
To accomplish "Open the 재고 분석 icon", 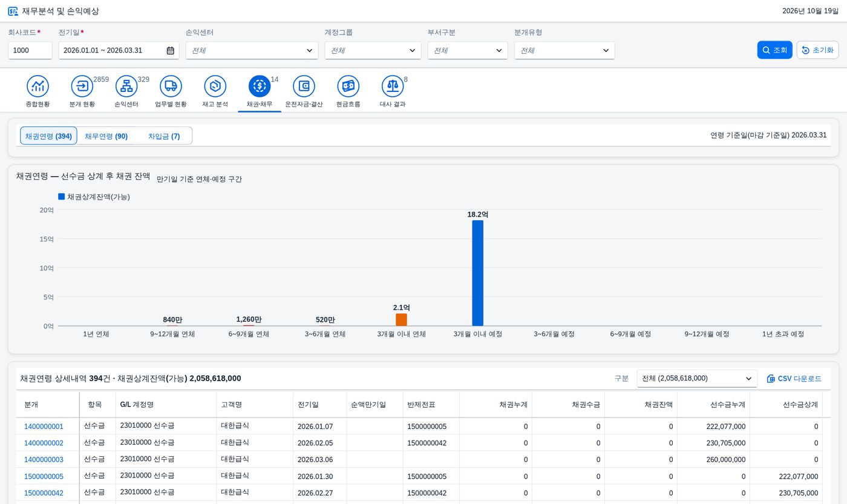I will pyautogui.click(x=215, y=87).
